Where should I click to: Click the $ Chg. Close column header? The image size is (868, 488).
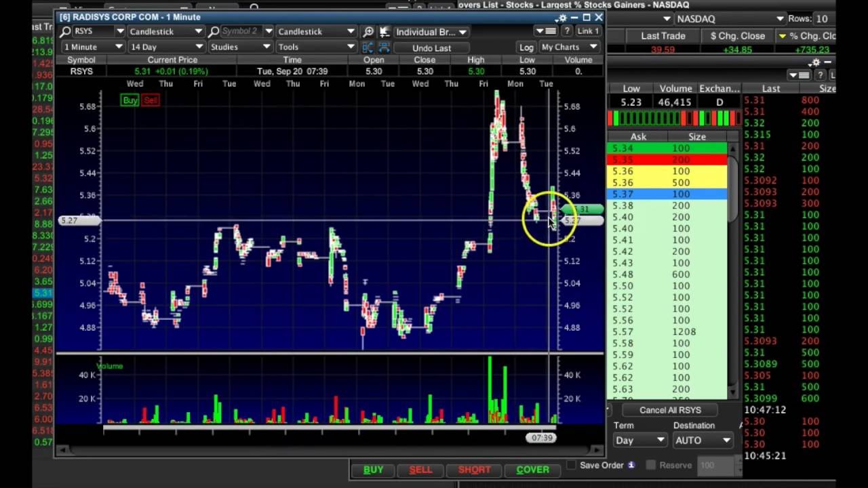coord(737,36)
